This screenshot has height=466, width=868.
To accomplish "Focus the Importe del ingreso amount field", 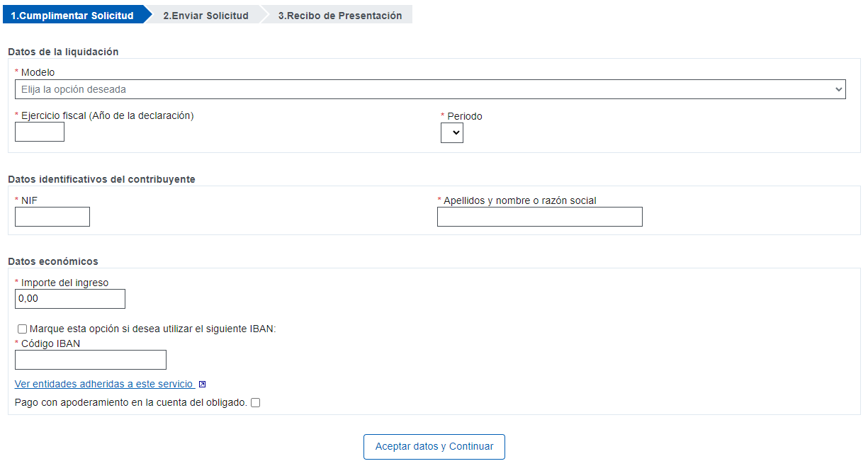I will (70, 299).
